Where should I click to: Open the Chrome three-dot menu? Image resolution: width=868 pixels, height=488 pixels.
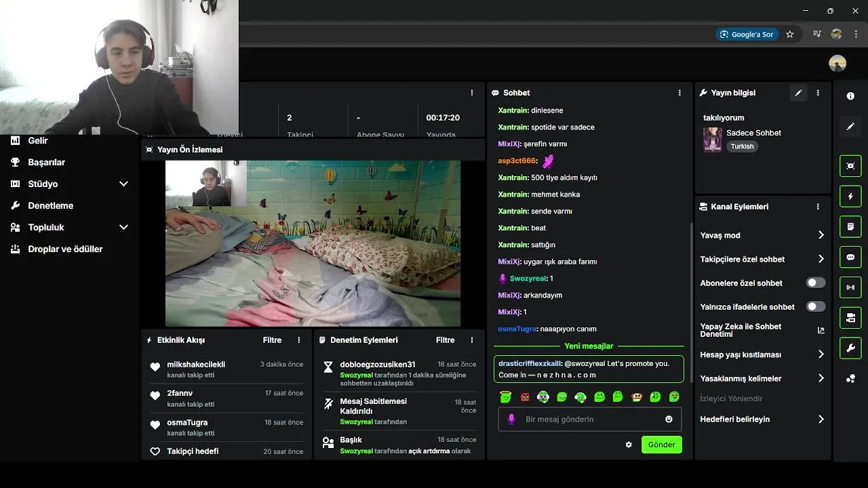pos(855,34)
